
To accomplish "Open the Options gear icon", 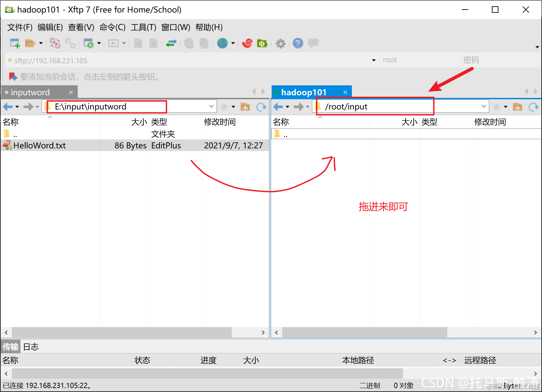I will (x=281, y=43).
